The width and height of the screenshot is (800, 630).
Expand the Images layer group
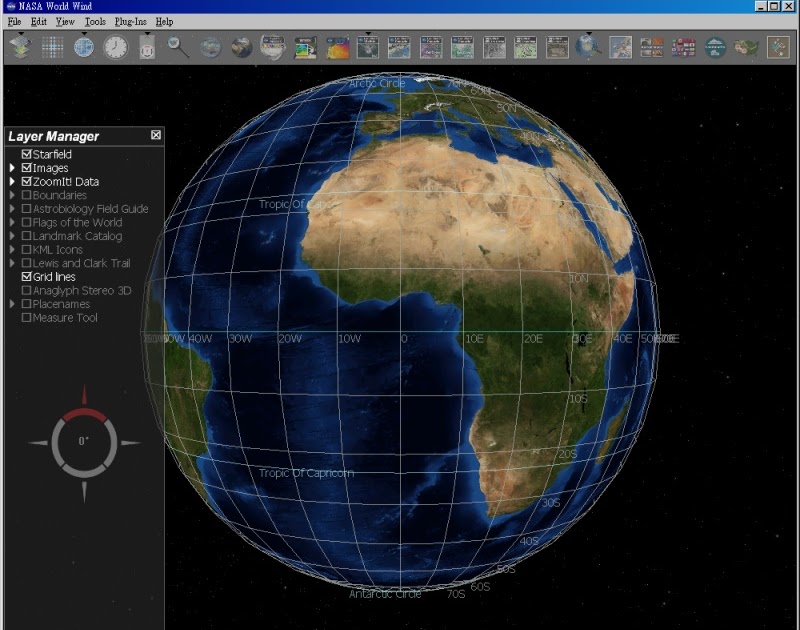click(12, 168)
